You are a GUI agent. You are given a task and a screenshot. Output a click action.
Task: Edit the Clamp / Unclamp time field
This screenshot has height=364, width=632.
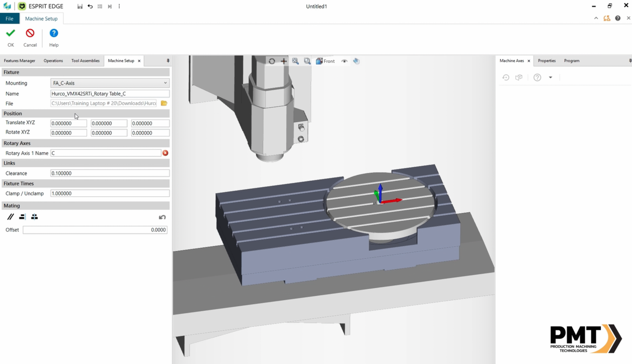(110, 193)
